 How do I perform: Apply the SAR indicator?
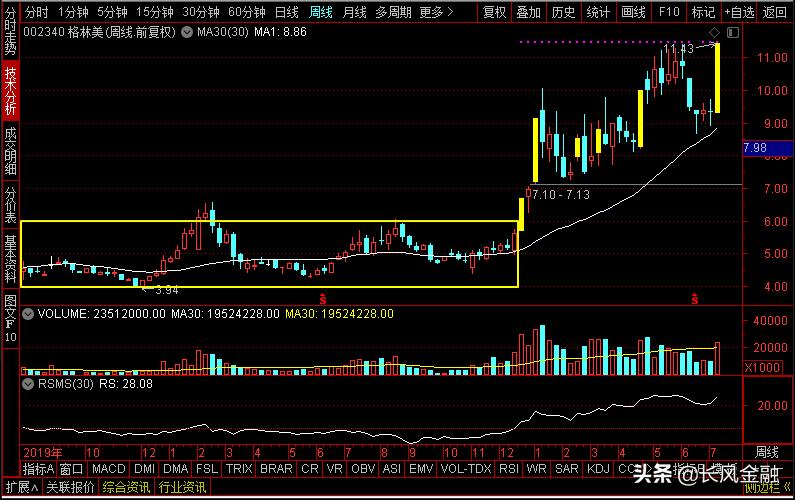coord(566,469)
